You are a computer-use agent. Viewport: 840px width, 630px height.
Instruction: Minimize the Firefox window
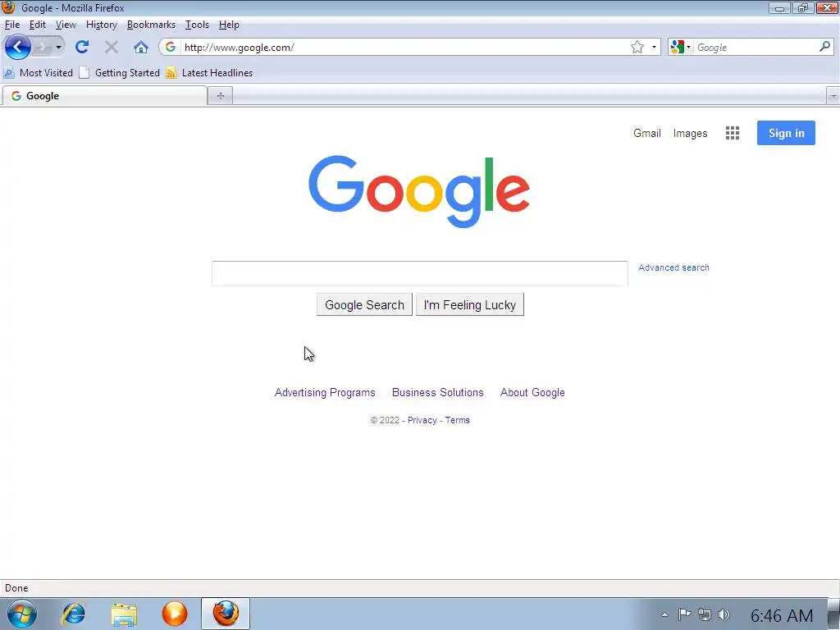pyautogui.click(x=779, y=8)
